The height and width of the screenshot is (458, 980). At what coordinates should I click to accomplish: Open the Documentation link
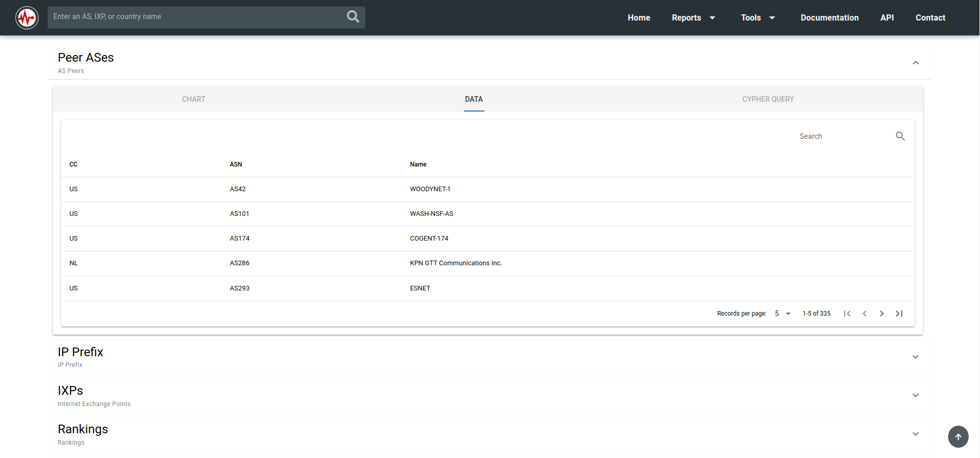829,18
